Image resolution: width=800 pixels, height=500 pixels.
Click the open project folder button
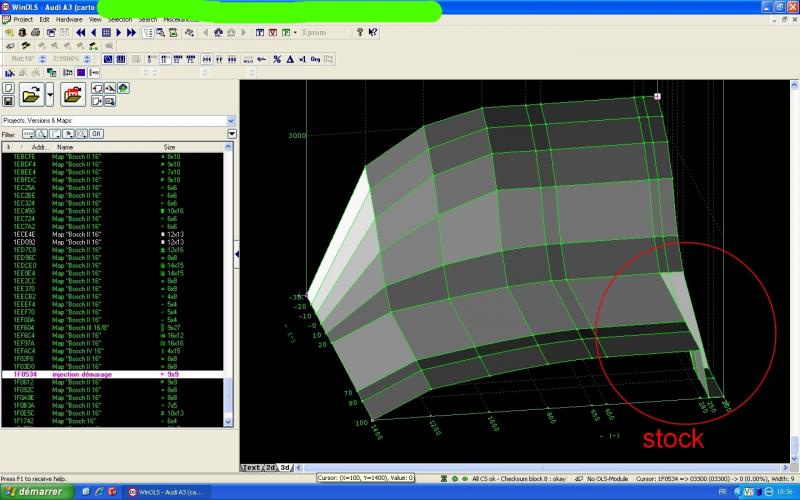pyautogui.click(x=32, y=94)
